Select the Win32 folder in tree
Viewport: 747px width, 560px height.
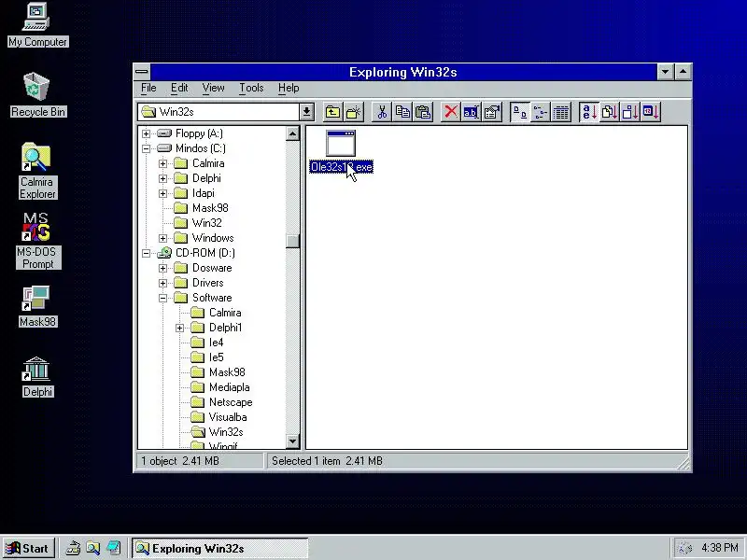[x=198, y=223]
